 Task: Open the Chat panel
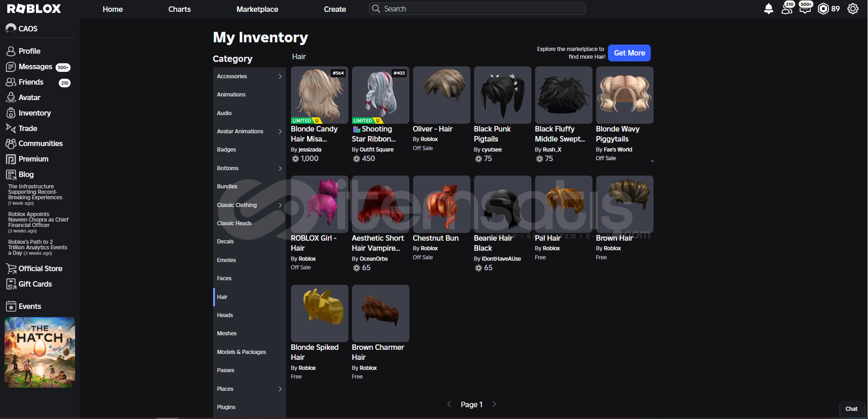click(852, 409)
